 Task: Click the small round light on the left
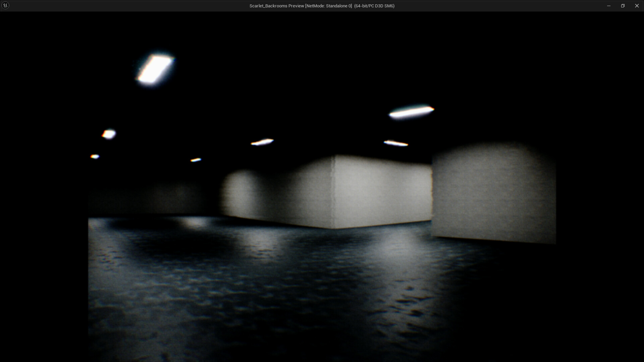click(109, 134)
